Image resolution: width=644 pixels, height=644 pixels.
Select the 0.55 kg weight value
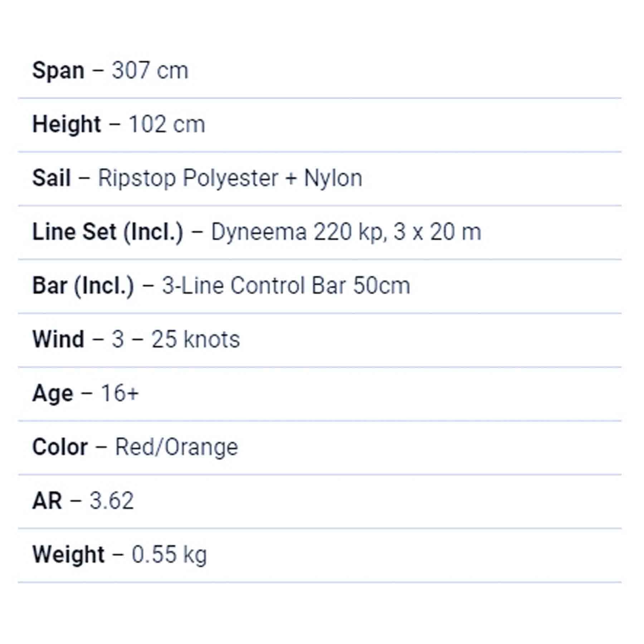(169, 555)
